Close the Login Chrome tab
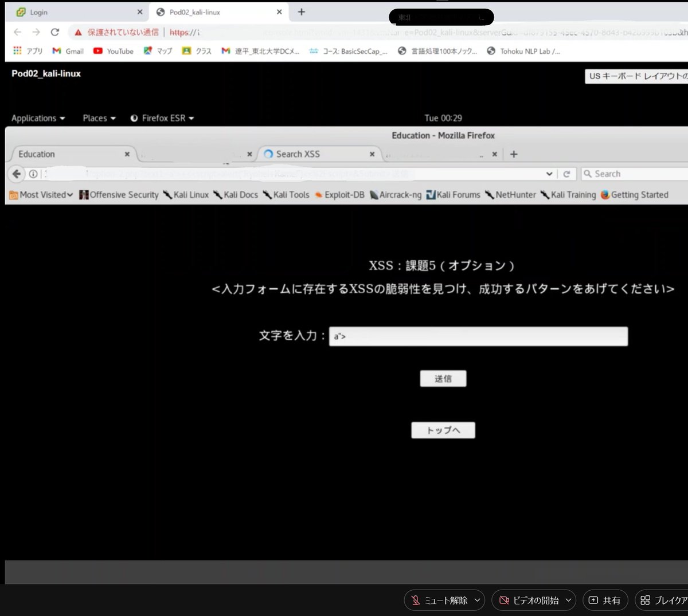 click(x=140, y=12)
